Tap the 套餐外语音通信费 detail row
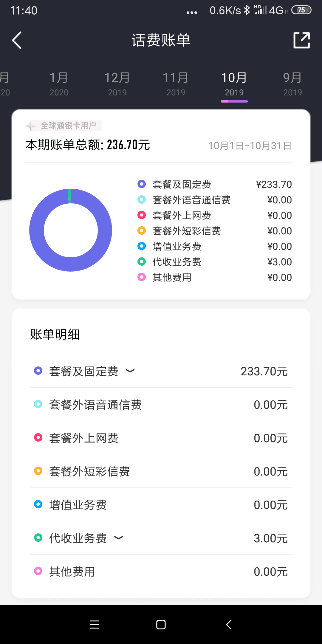Viewport: 322px width, 644px height. click(x=161, y=404)
